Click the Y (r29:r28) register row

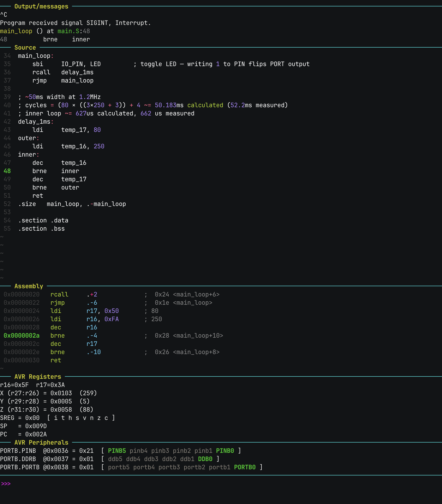coord(45,401)
